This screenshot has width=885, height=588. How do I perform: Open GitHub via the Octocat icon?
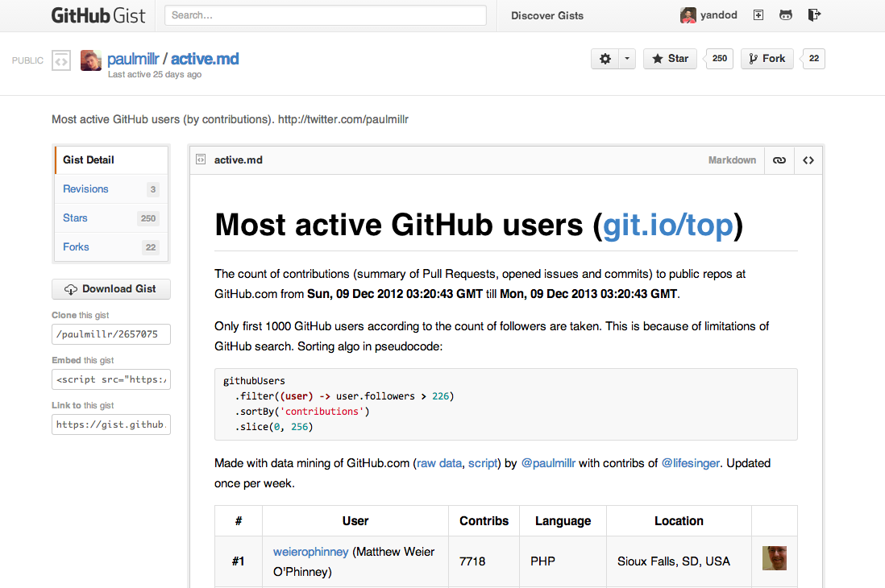785,15
